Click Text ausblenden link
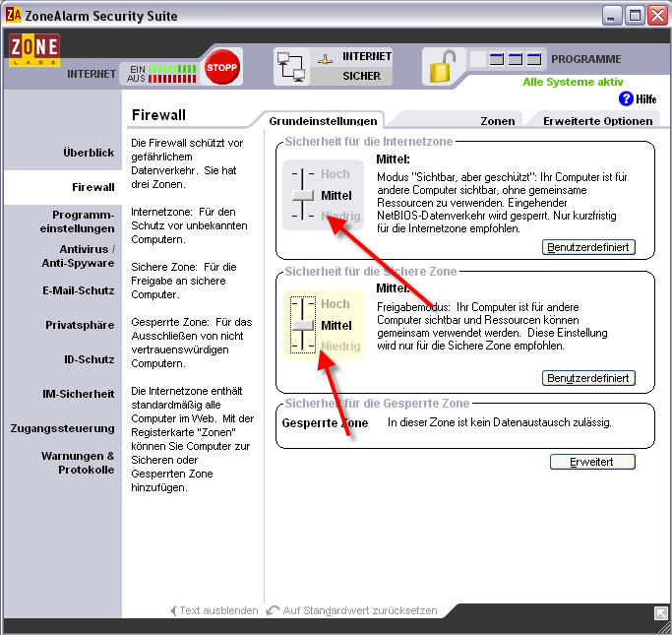 tap(218, 610)
